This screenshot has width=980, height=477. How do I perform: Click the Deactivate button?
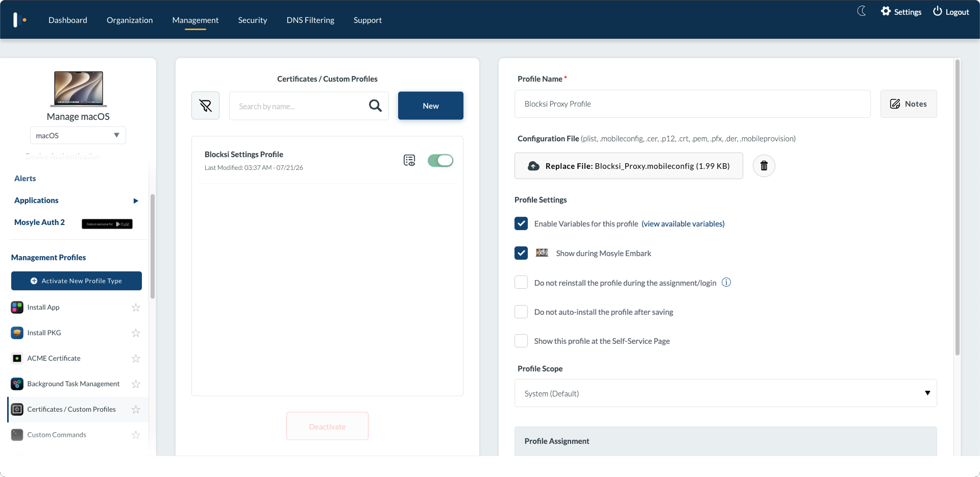(327, 426)
